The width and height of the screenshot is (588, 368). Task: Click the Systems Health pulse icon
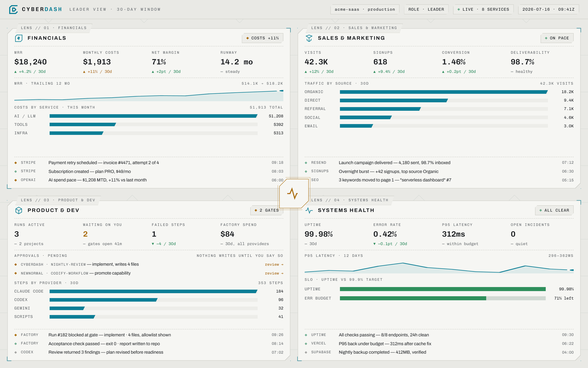(309, 210)
